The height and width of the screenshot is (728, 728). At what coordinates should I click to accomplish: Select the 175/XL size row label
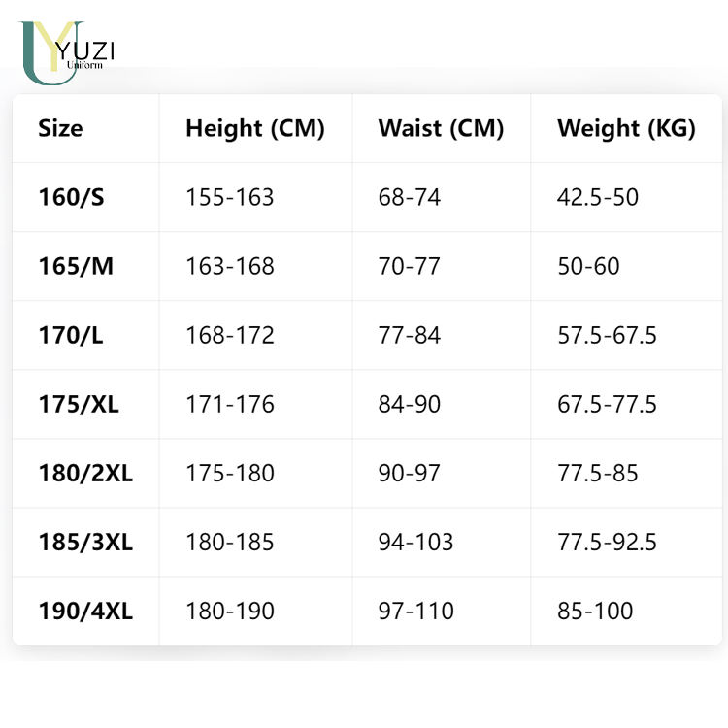[79, 404]
